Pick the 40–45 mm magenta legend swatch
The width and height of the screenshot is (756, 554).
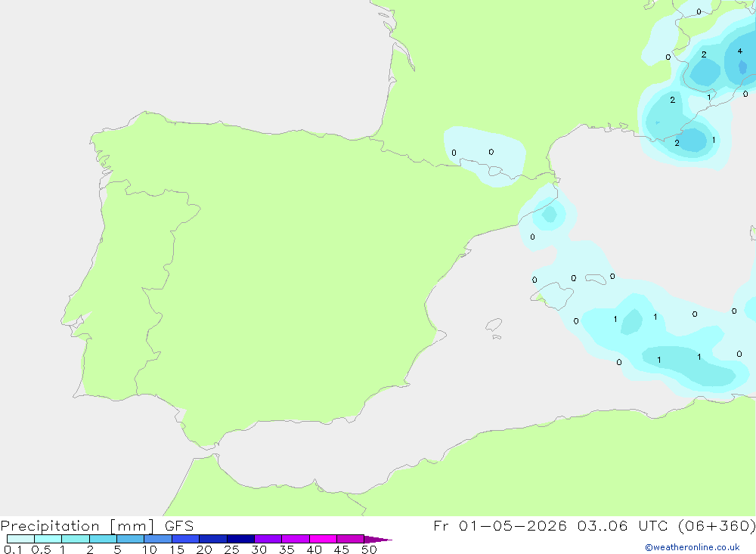click(323, 539)
